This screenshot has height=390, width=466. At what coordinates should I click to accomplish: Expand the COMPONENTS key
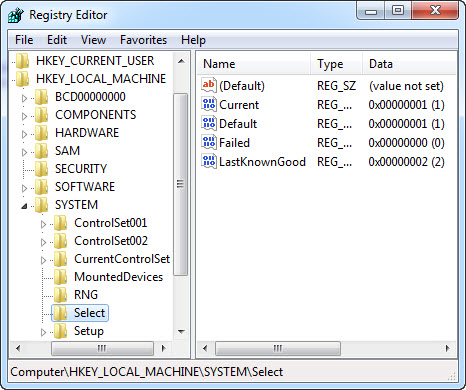(x=24, y=116)
